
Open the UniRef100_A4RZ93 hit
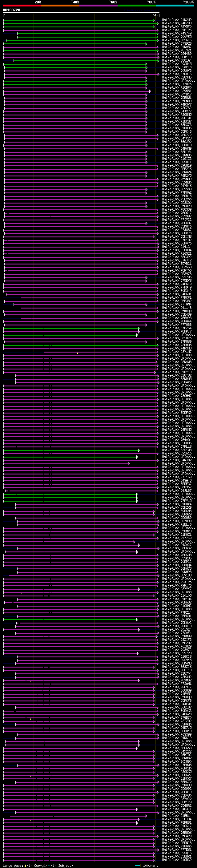(x=177, y=23)
